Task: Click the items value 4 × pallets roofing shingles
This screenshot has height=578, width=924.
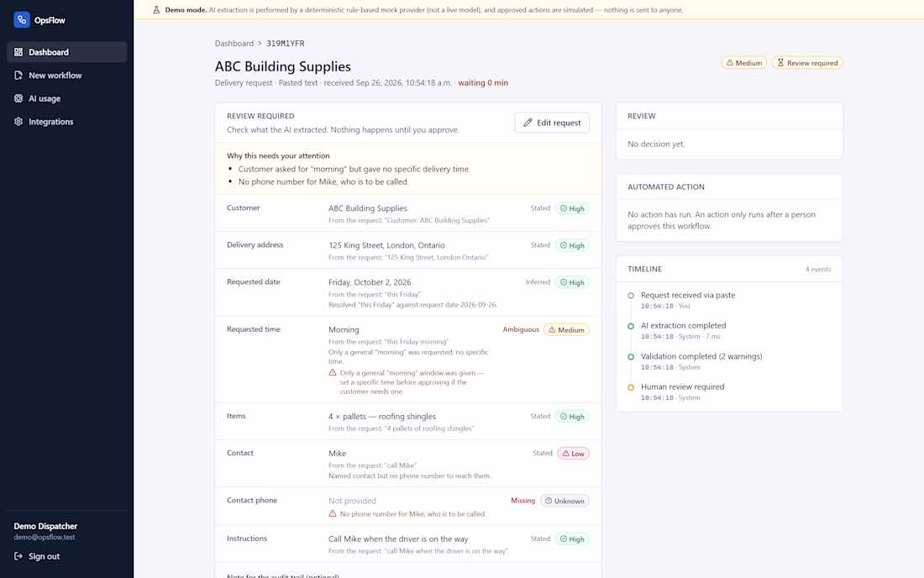Action: [x=382, y=417]
